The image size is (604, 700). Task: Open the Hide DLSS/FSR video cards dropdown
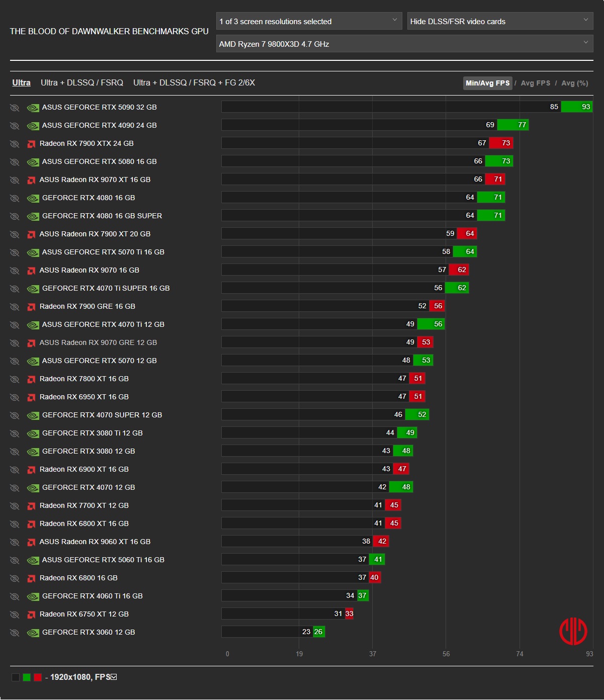click(x=500, y=21)
